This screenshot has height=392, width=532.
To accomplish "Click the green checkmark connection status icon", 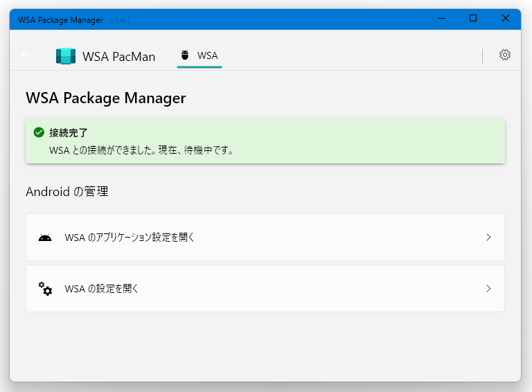I will click(39, 132).
